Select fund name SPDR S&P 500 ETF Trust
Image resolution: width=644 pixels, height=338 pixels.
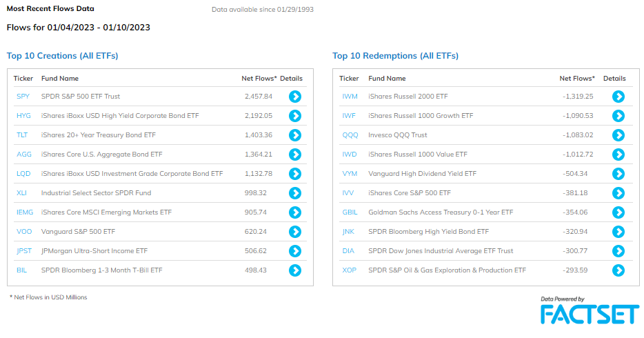click(81, 97)
